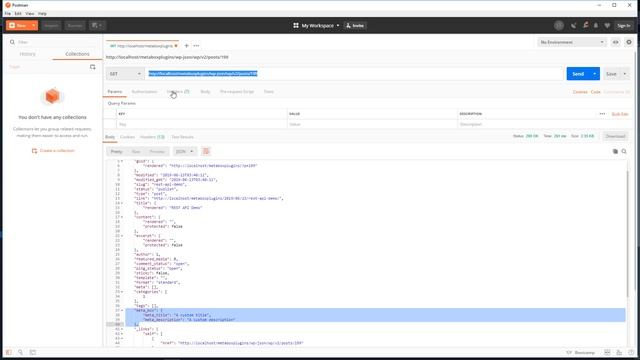Open the My Workspace switcher dropdown
Viewport: 640px width, 360px height.
[x=316, y=25]
